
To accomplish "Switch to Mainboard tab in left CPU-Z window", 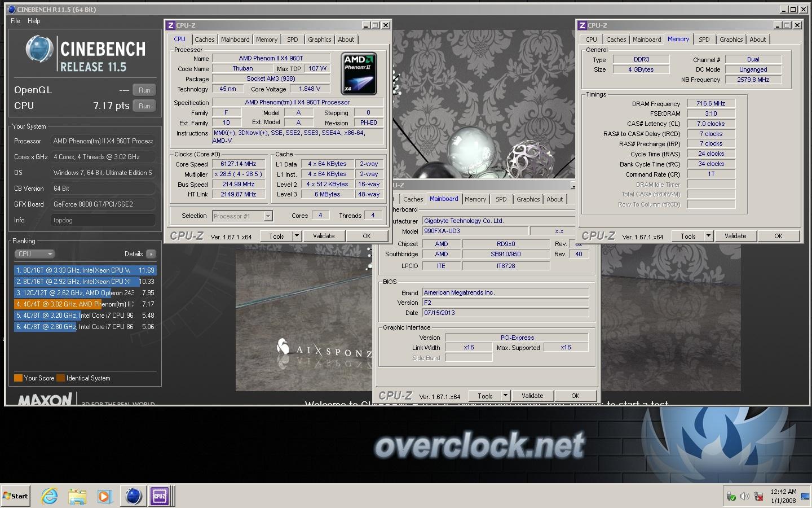I will pos(235,40).
